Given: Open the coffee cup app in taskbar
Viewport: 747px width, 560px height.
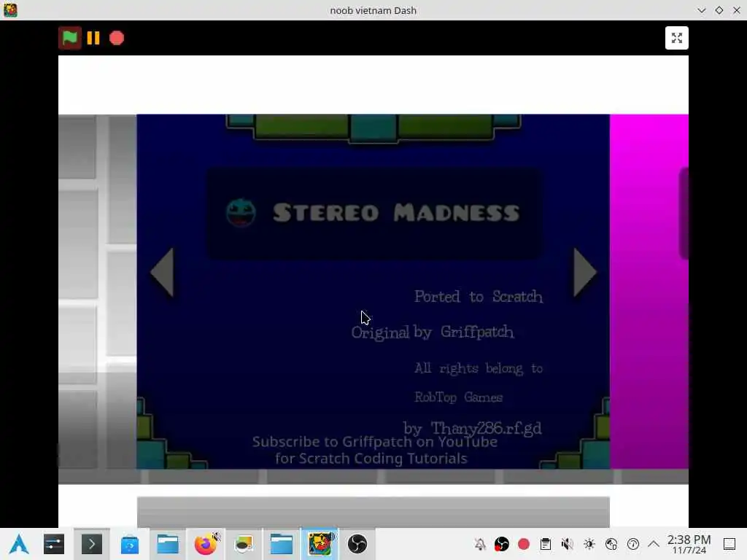Looking at the screenshot, I should point(244,544).
